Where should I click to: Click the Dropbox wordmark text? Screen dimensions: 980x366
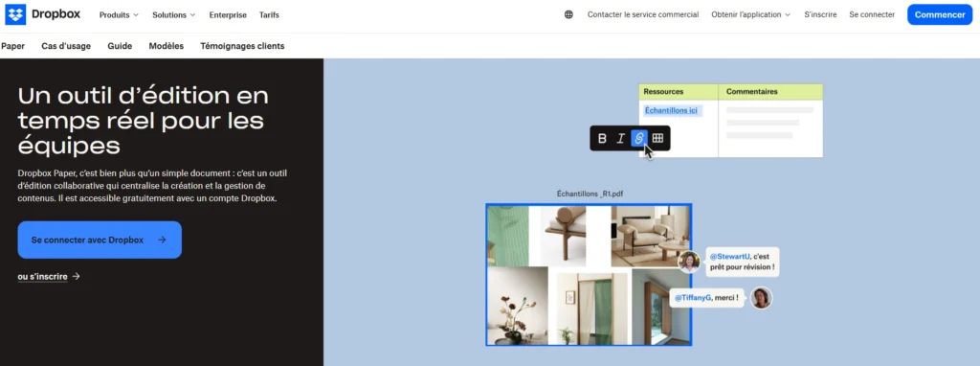tap(56, 14)
